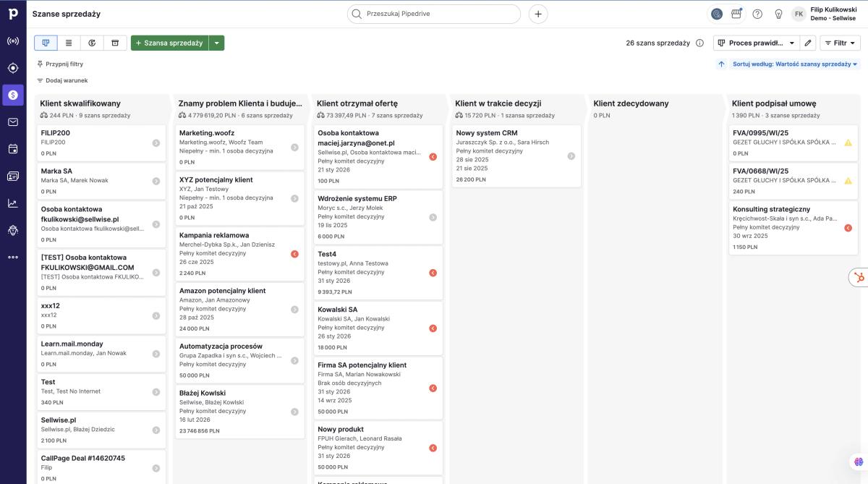Open the Filtr dropdown
868x484 pixels.
pyautogui.click(x=840, y=43)
